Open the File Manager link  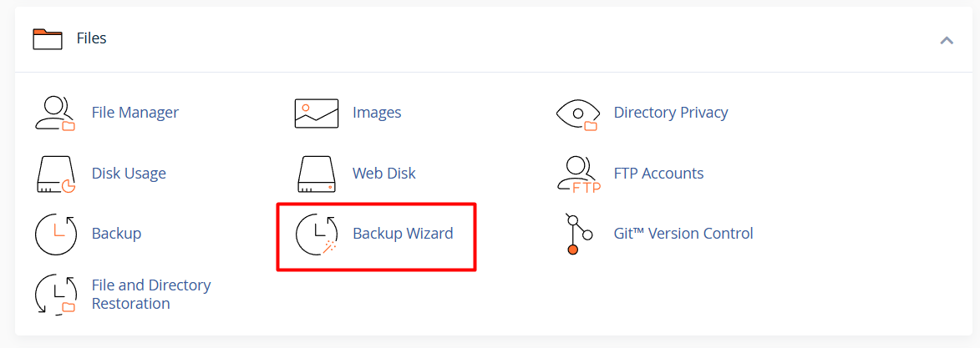point(135,113)
